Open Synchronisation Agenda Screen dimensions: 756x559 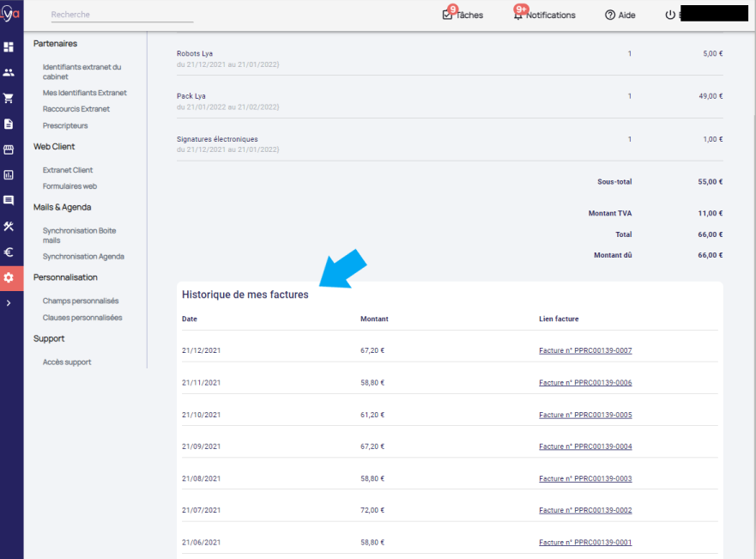[x=83, y=257]
